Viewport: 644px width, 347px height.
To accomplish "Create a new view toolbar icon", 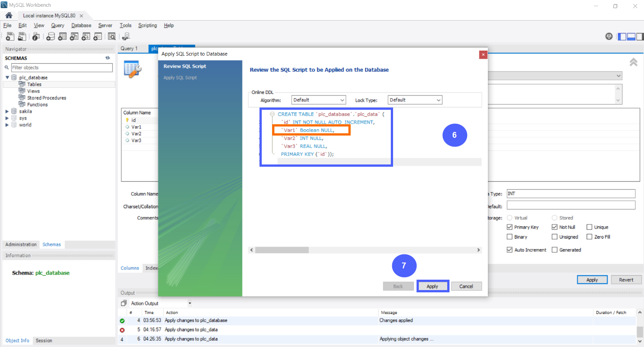I will point(74,36).
